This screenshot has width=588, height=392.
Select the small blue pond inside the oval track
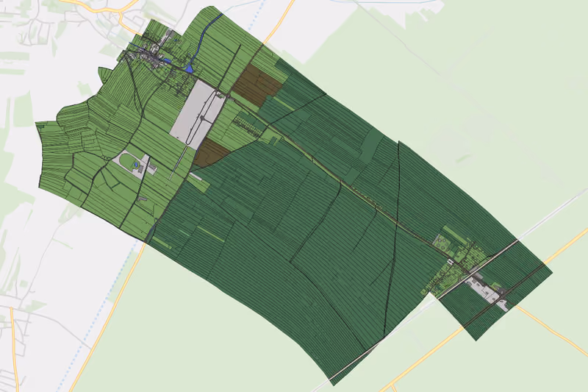pyautogui.click(x=135, y=165)
